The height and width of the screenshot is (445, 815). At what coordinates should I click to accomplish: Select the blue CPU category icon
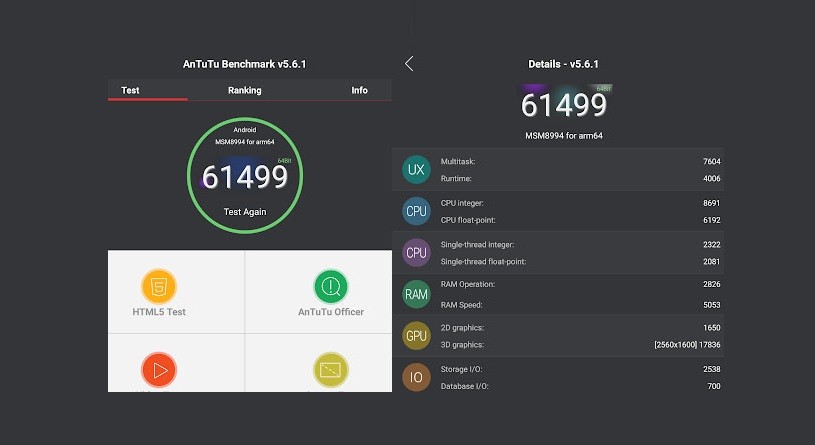click(x=416, y=211)
